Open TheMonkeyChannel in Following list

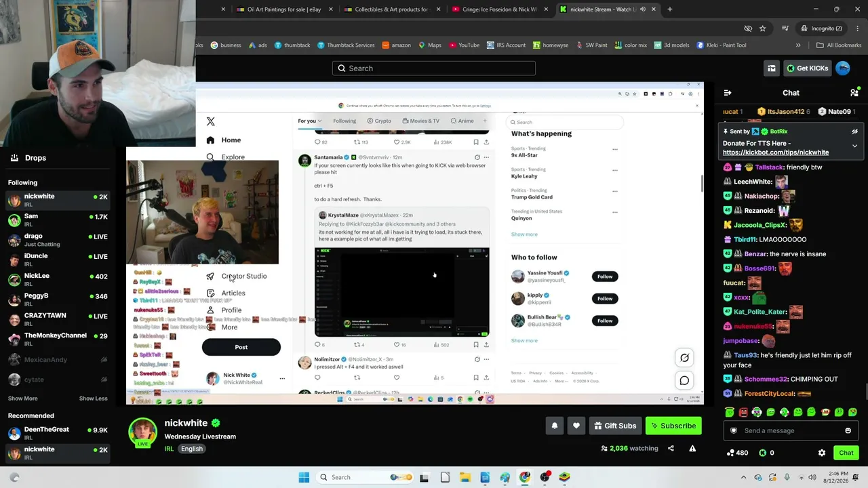point(57,339)
